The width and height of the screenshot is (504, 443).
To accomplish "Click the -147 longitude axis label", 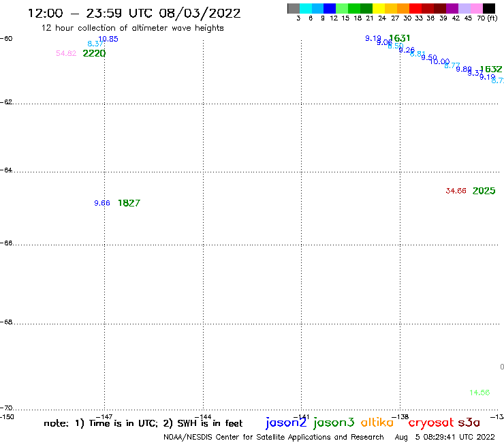I will click(x=104, y=417).
